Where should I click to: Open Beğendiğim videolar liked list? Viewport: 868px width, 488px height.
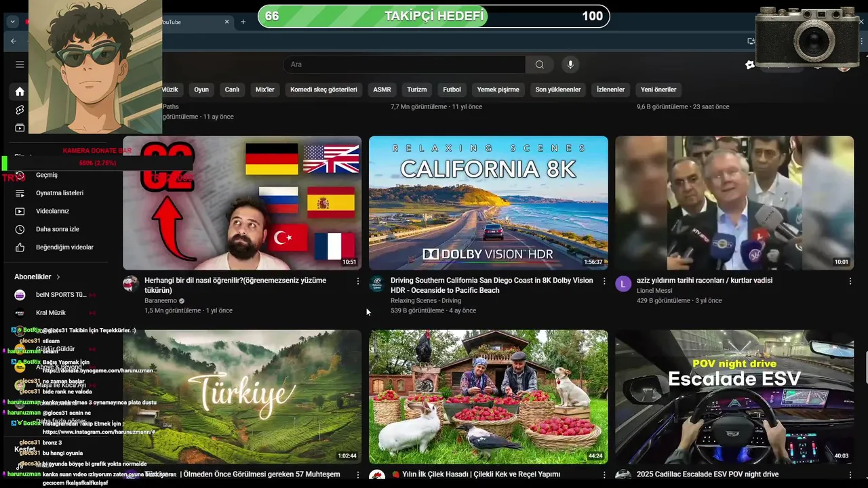click(x=64, y=247)
